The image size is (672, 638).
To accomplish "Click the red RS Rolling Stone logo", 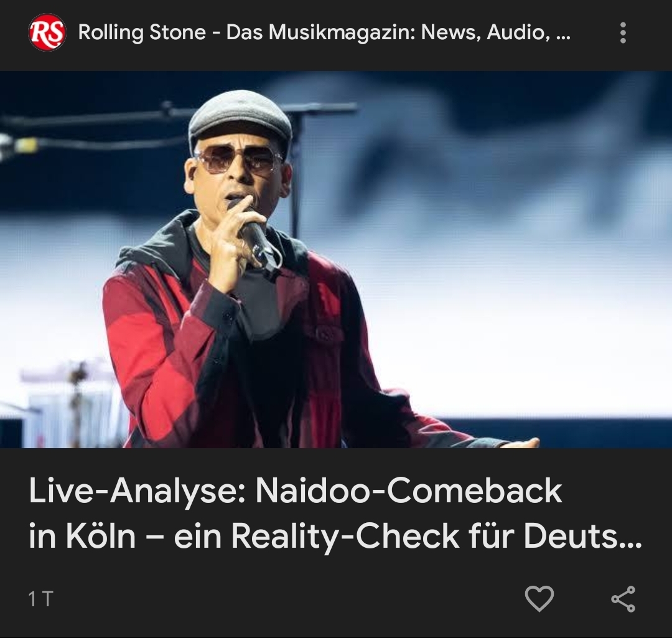I will [x=47, y=32].
